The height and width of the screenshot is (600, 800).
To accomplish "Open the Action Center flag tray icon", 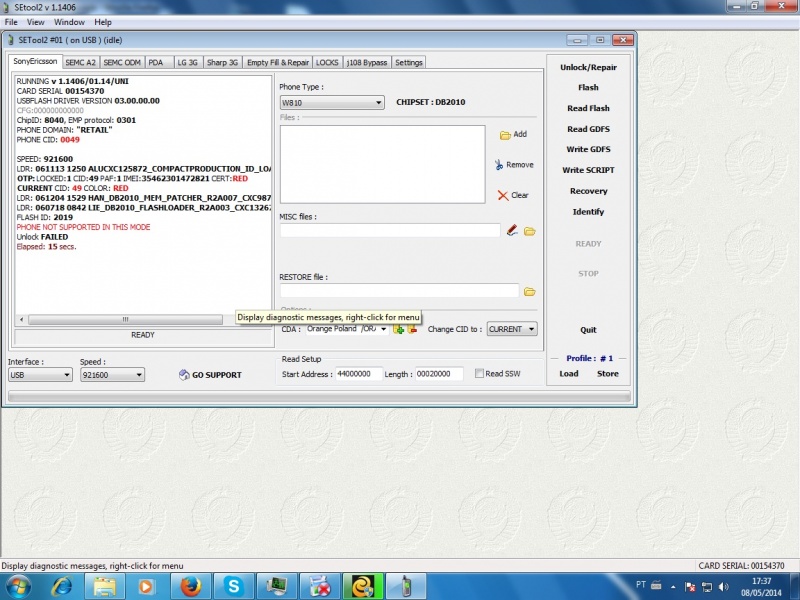I will tap(690, 587).
